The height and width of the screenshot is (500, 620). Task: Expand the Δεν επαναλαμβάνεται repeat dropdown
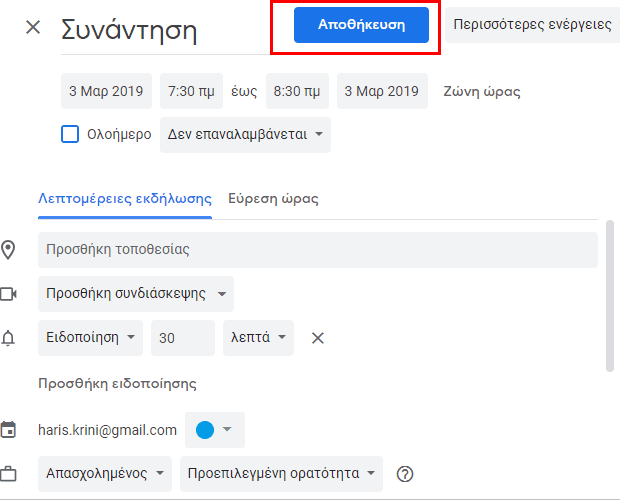pos(246,135)
